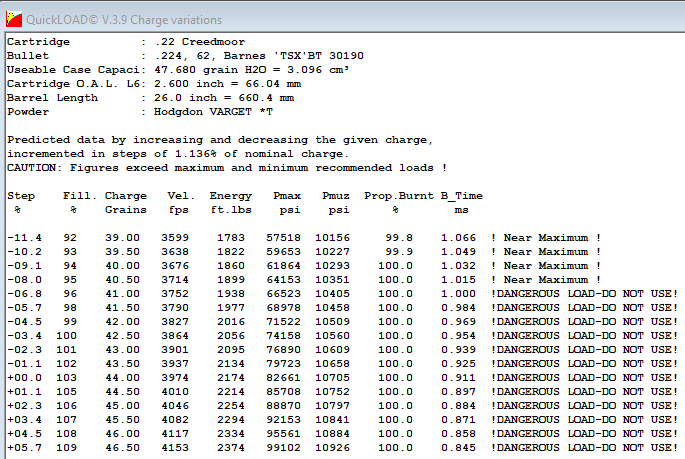The height and width of the screenshot is (459, 685).
Task: Click the charge value 46.50
Action: 122,447
